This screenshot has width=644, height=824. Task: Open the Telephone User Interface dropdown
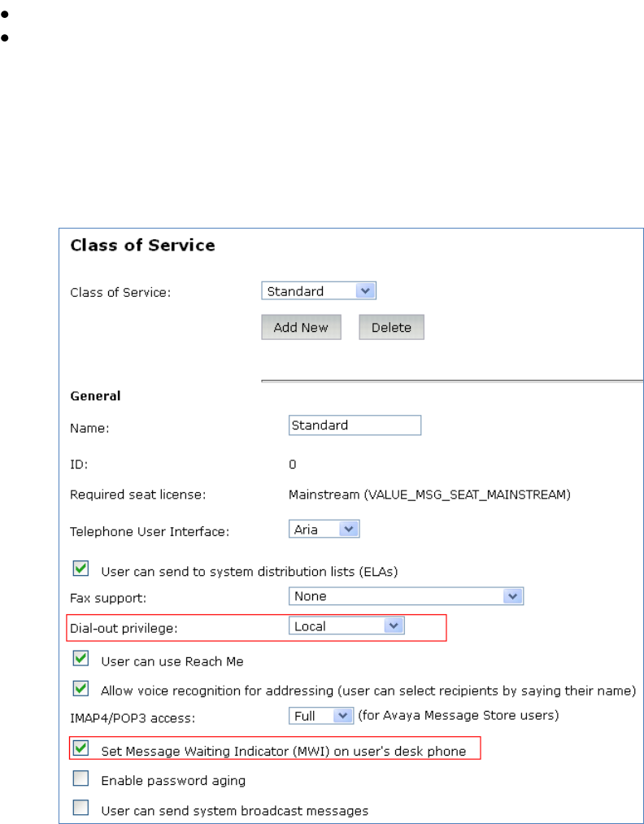(x=324, y=530)
